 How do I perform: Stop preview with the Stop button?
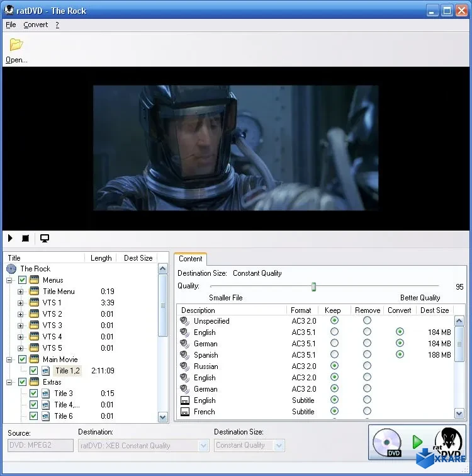click(x=25, y=238)
